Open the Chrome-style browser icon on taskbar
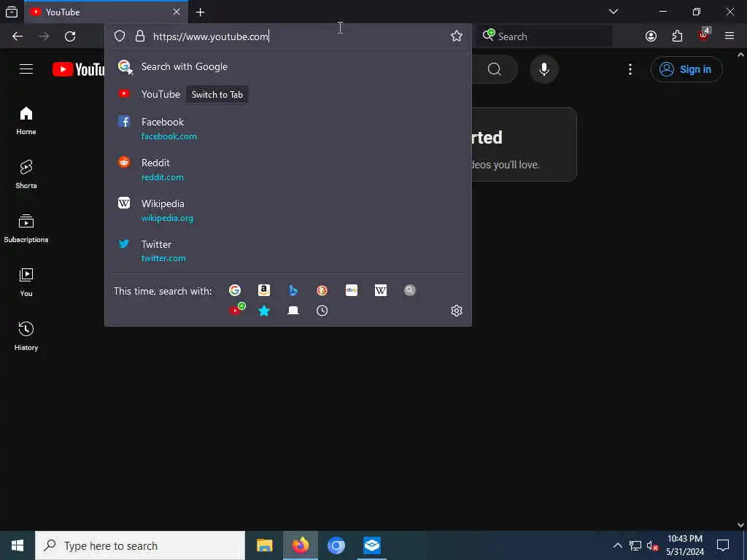747x560 pixels. coord(336,545)
